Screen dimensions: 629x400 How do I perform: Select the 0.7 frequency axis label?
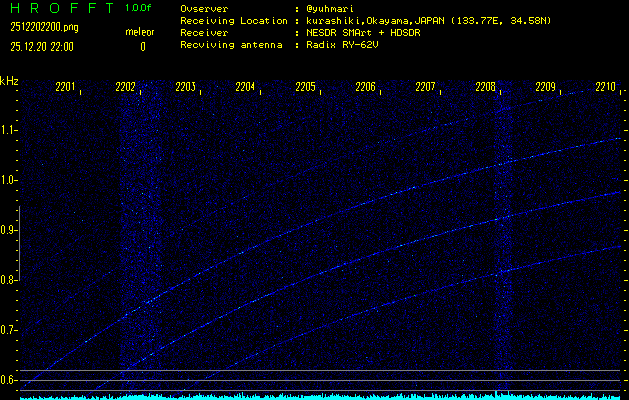pyautogui.click(x=10, y=330)
